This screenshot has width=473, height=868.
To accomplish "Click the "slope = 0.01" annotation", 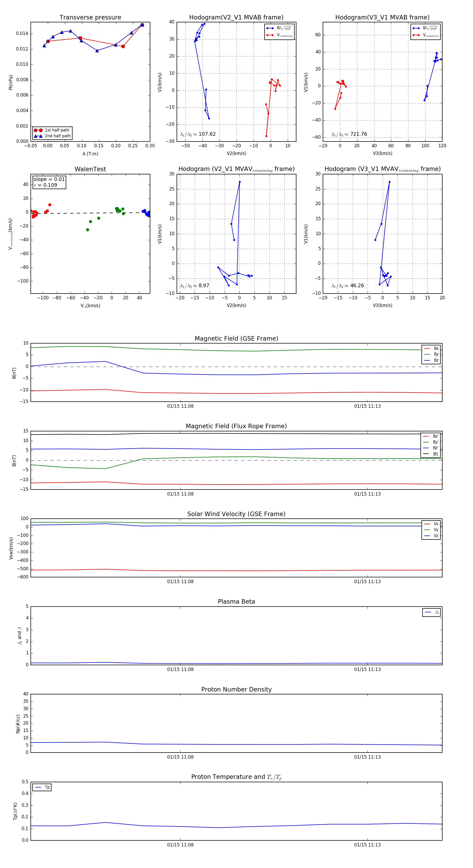I will click(x=49, y=179).
